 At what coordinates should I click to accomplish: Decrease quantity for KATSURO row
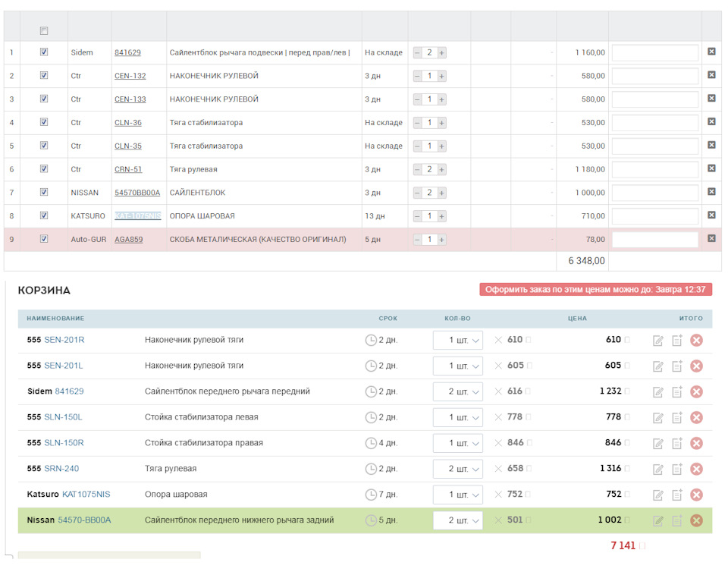coord(417,216)
